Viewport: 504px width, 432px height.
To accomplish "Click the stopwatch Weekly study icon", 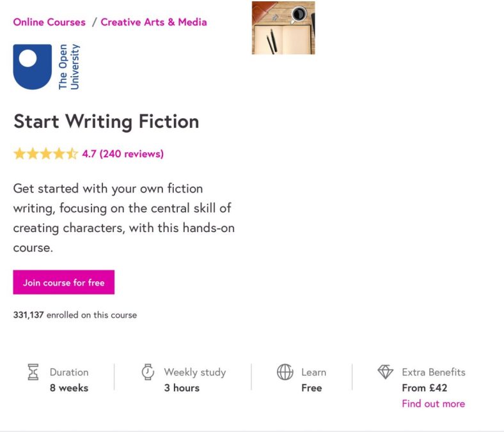I will tap(148, 372).
